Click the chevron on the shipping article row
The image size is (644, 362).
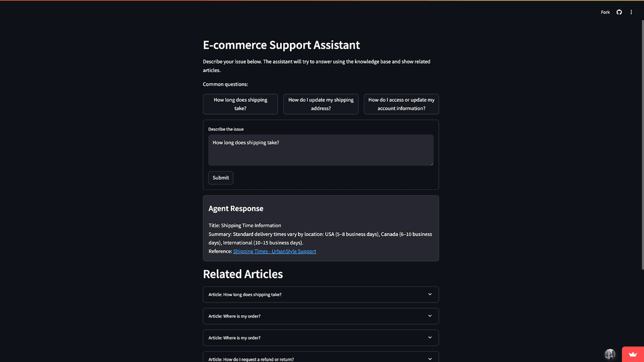[430, 294]
